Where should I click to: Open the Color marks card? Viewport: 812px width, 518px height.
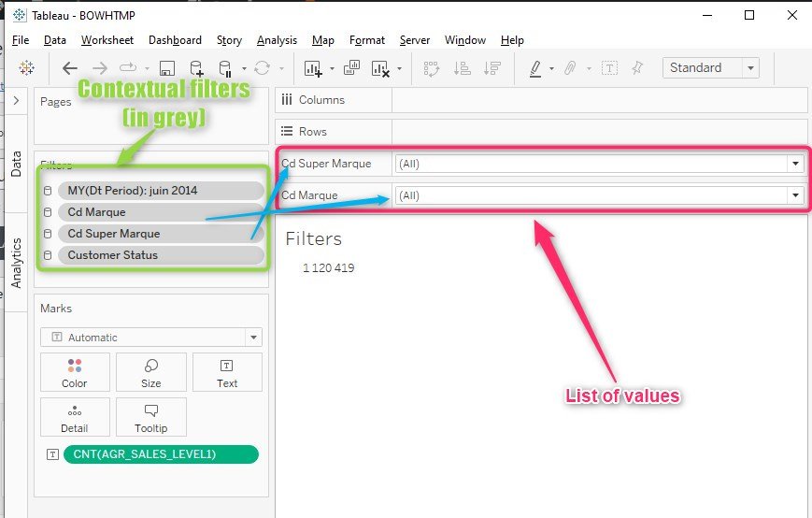click(75, 372)
